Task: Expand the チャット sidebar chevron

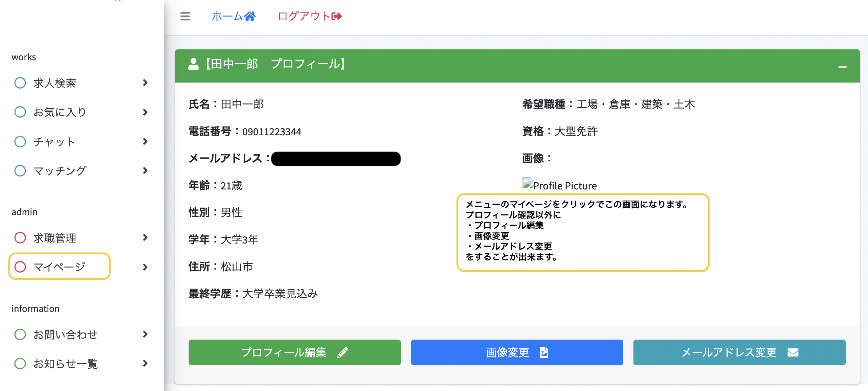Action: 145,141
